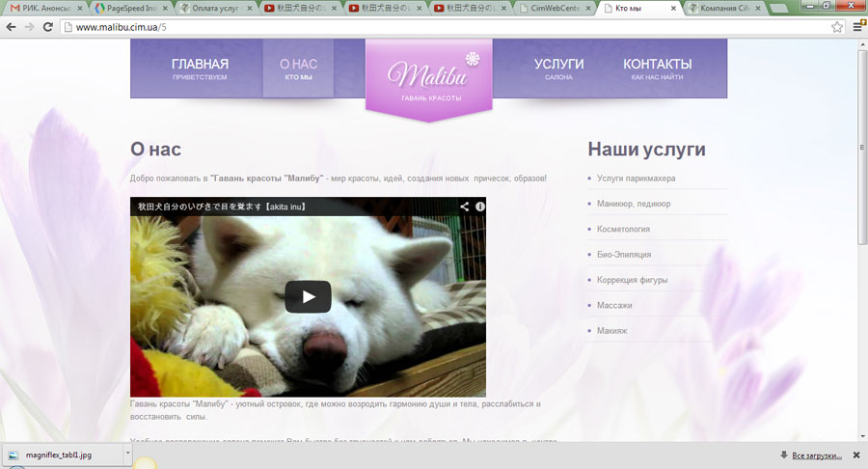Viewport: 868px width, 469px height.
Task: Switch to the CimWebCenter tab
Action: (x=553, y=9)
